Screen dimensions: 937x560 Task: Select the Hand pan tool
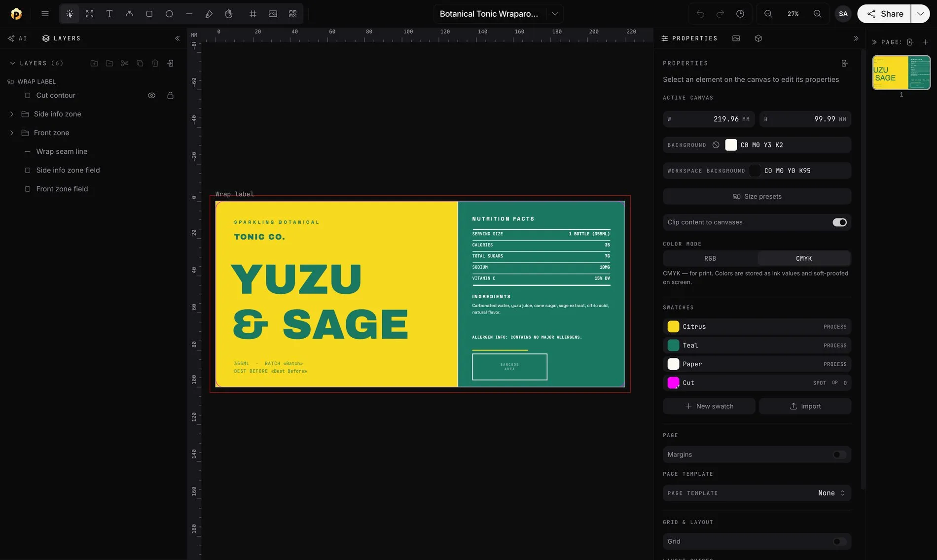[x=229, y=14]
